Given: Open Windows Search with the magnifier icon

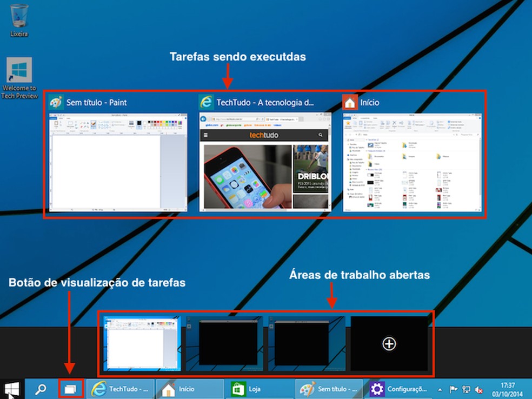Looking at the screenshot, I should point(41,388).
